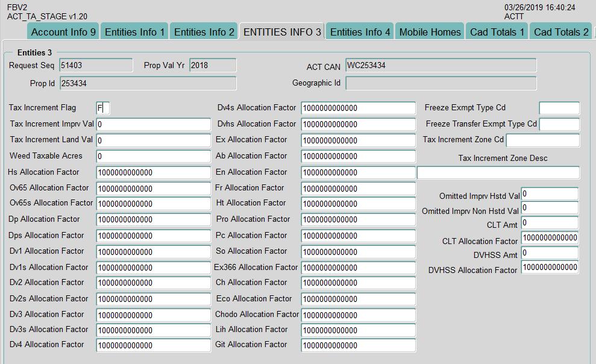Focus the Tax Increment Zone Cd input
596x364 pixels.
[542, 140]
